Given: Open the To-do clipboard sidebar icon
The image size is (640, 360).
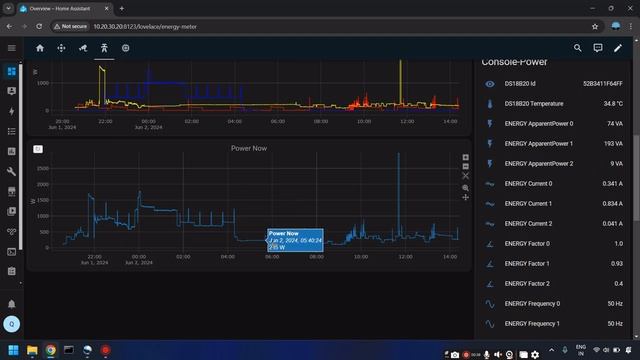Looking at the screenshot, I should coord(11,271).
